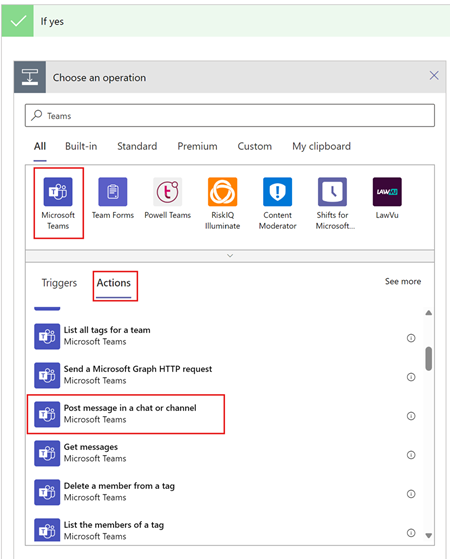Expand the connectors list with the chevron
454x559 pixels.
pos(230,256)
